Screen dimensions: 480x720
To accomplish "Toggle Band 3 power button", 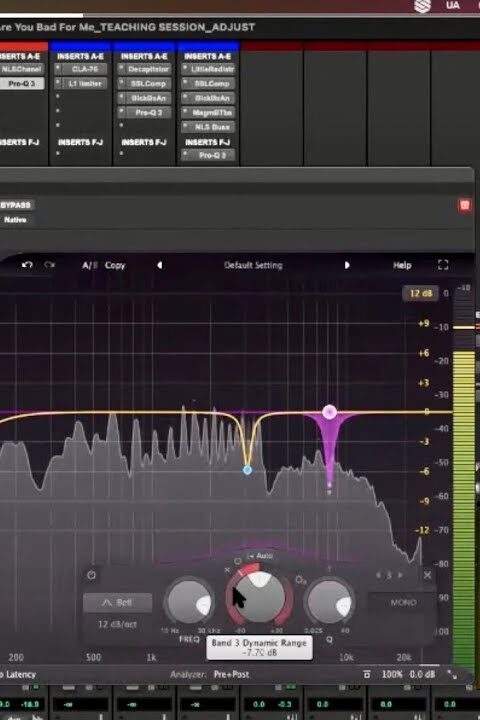I will [x=91, y=575].
